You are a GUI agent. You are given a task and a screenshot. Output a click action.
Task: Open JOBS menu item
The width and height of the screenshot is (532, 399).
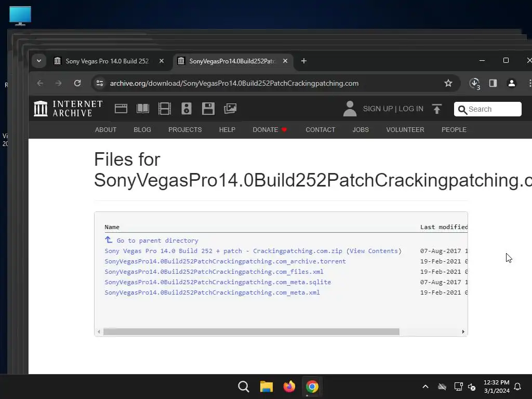coord(361,130)
